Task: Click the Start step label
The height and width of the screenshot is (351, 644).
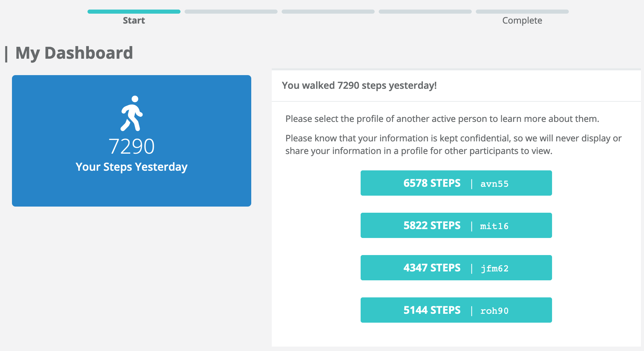Action: click(x=134, y=20)
